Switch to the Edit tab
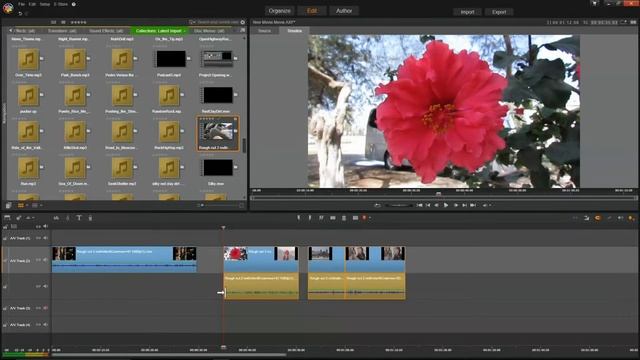 (312, 11)
